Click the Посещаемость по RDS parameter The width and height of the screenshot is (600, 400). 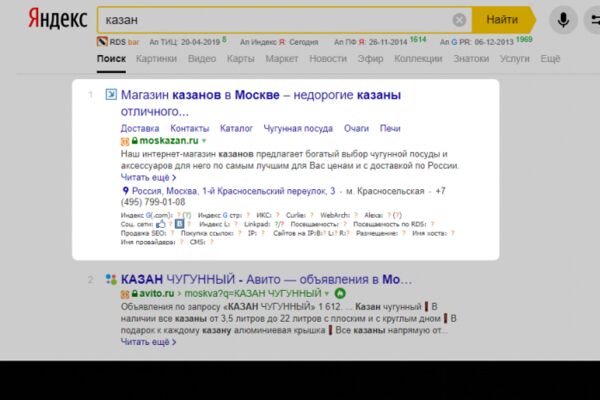[x=393, y=224]
